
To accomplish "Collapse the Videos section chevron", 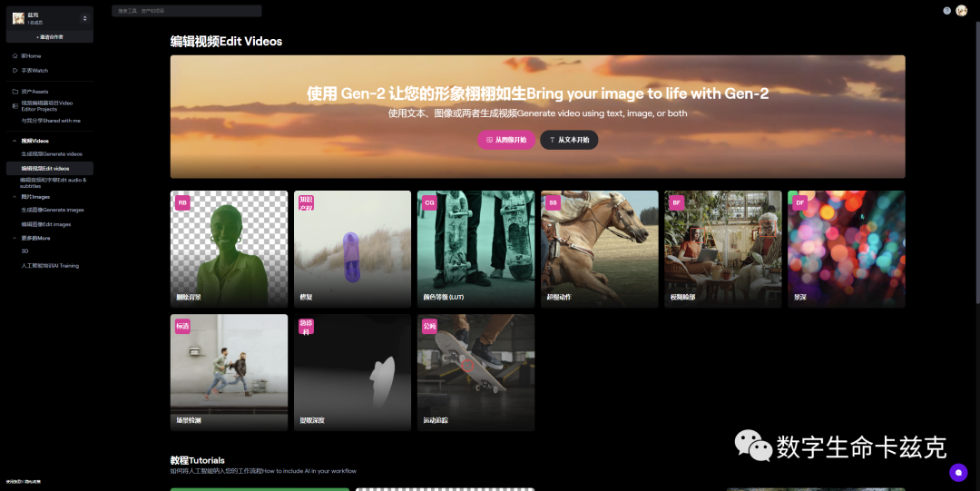I will tap(15, 141).
